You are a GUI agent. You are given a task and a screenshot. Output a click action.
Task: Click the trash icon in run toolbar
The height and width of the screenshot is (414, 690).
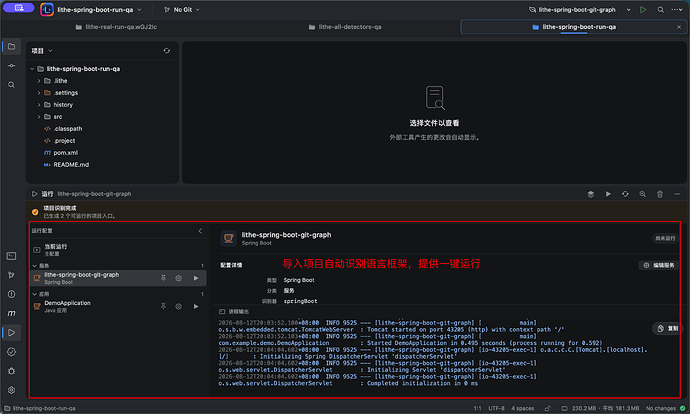[x=660, y=194]
